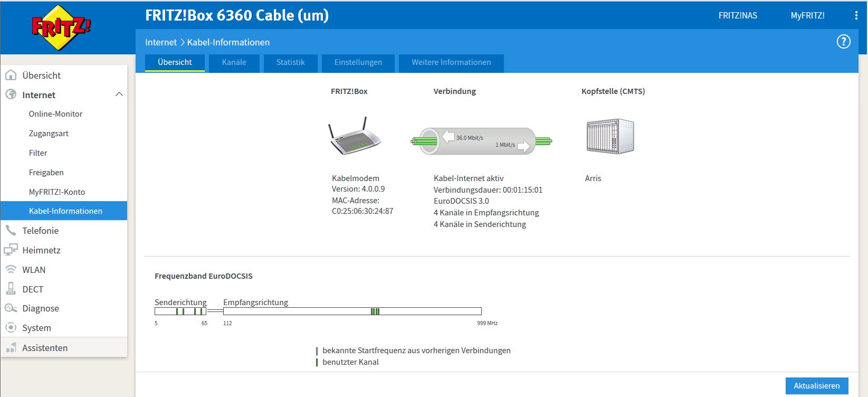
Task: Click the Senderichtung frequency band bar
Action: (180, 311)
